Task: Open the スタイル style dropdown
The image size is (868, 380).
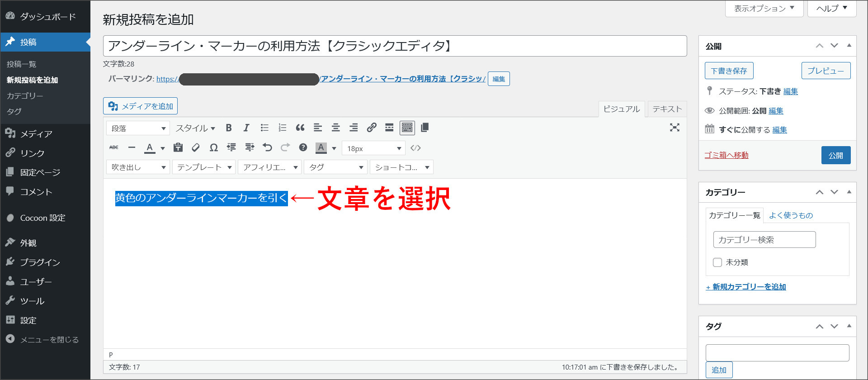Action: pyautogui.click(x=195, y=128)
